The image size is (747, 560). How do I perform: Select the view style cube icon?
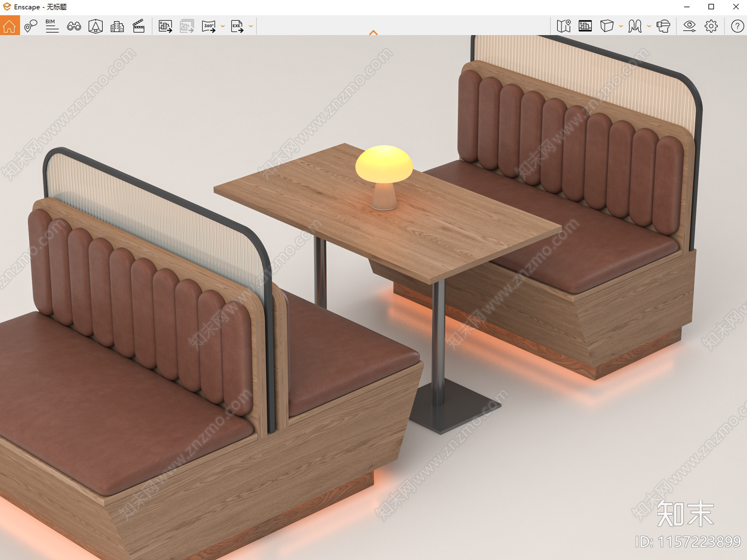[606, 26]
